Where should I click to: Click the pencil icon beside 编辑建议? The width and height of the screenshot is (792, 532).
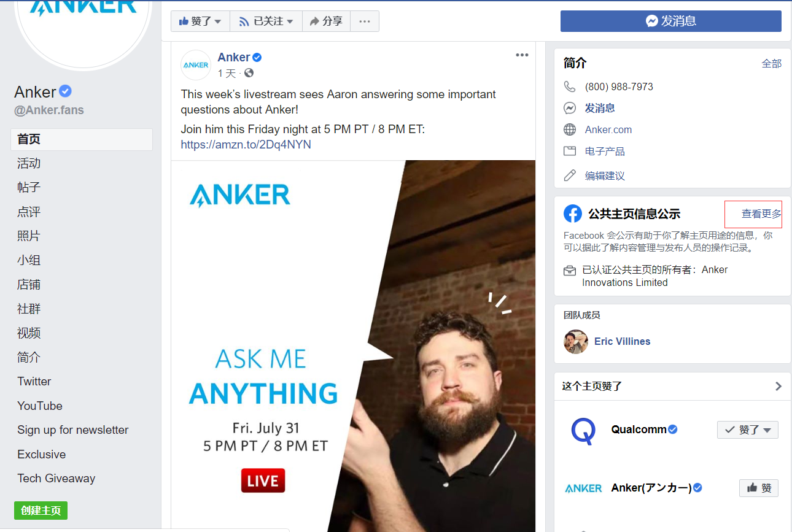(570, 175)
